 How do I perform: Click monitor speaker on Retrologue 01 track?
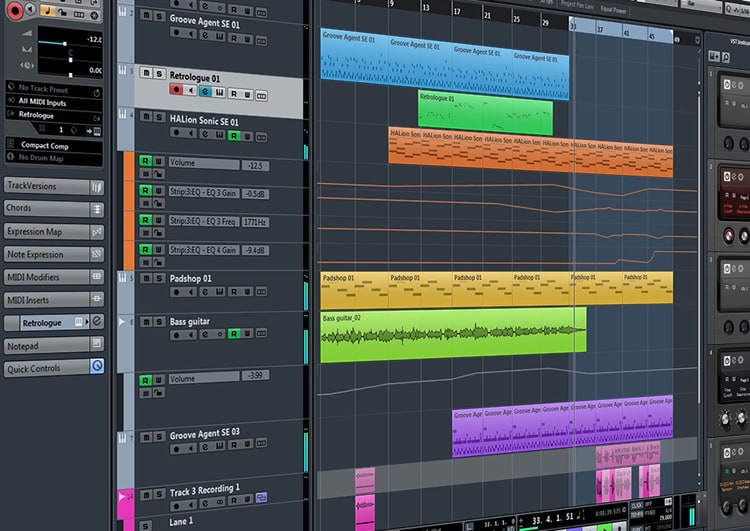coord(190,90)
